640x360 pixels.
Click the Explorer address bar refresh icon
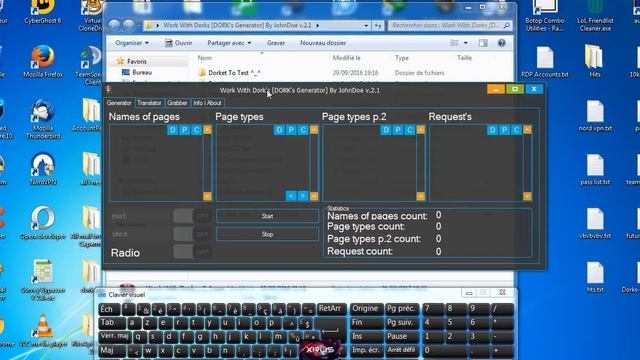tap(378, 25)
